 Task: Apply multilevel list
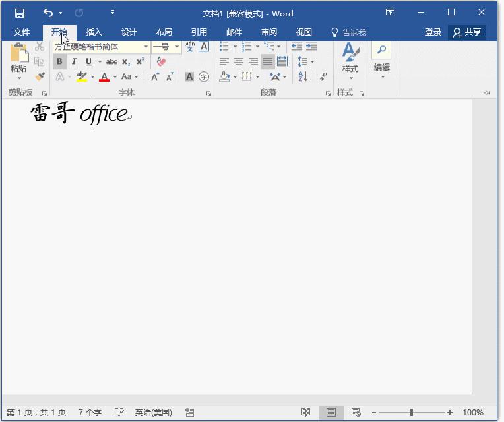pos(269,46)
